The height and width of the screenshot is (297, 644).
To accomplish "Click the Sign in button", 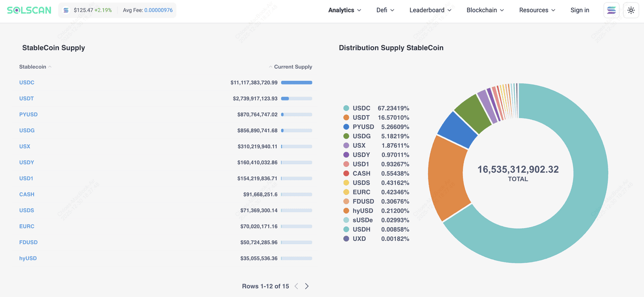I will click(x=580, y=10).
